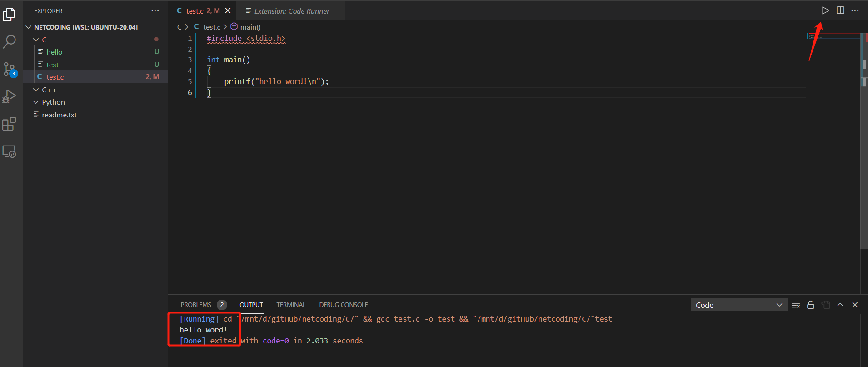Open Explorer Views and More Actions ellipsis
The image size is (868, 367).
pos(155,10)
